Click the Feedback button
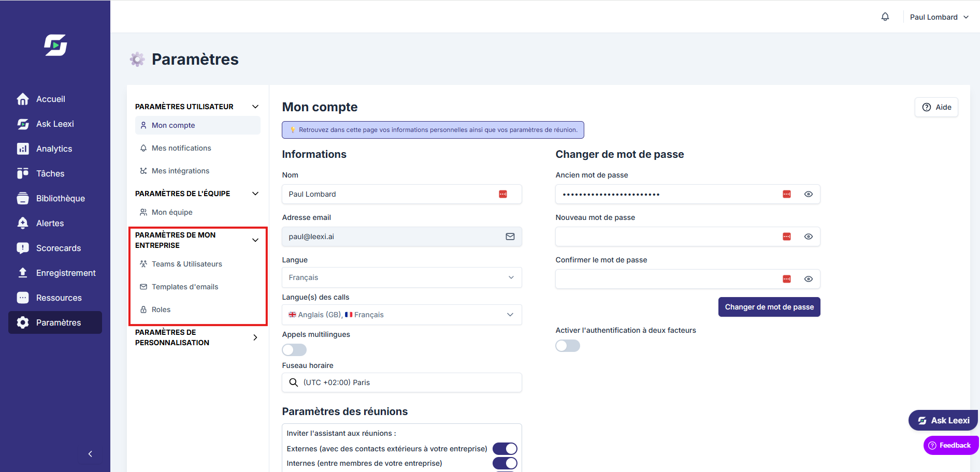Image resolution: width=980 pixels, height=472 pixels. [950, 445]
